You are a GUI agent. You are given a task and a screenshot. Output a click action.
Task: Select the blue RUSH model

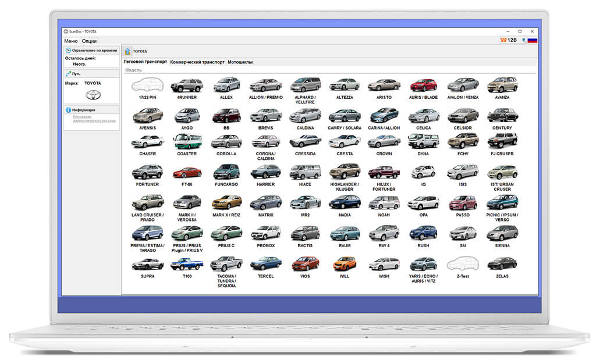pyautogui.click(x=423, y=233)
